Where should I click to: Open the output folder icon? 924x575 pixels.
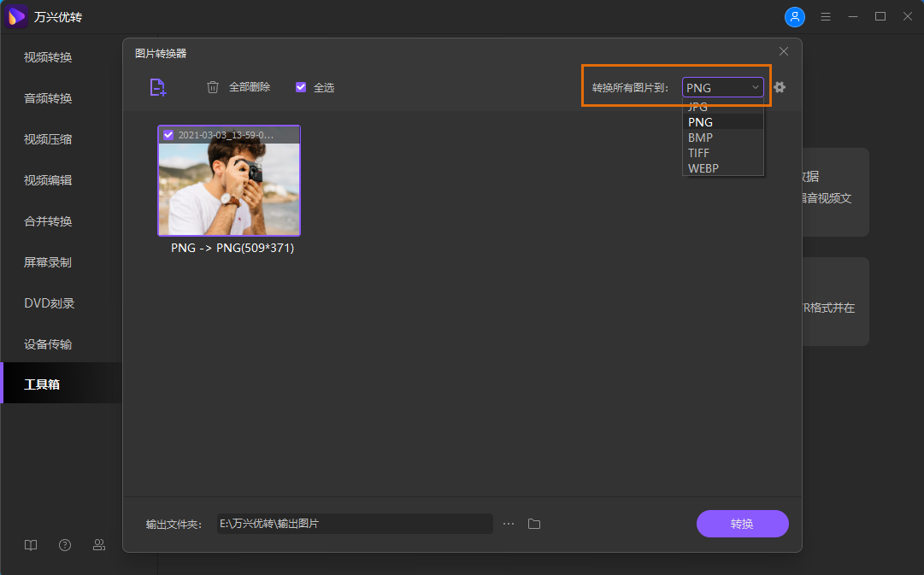click(534, 524)
